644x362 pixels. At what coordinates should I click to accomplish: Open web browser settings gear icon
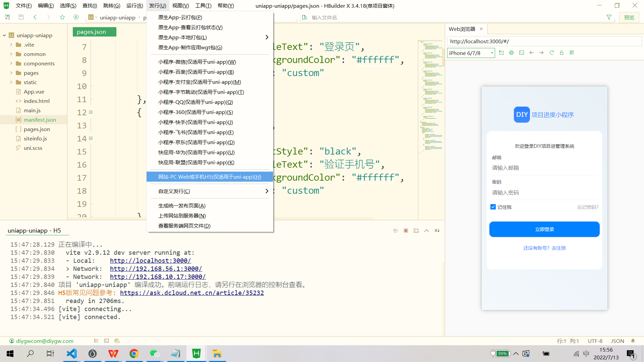click(x=512, y=53)
